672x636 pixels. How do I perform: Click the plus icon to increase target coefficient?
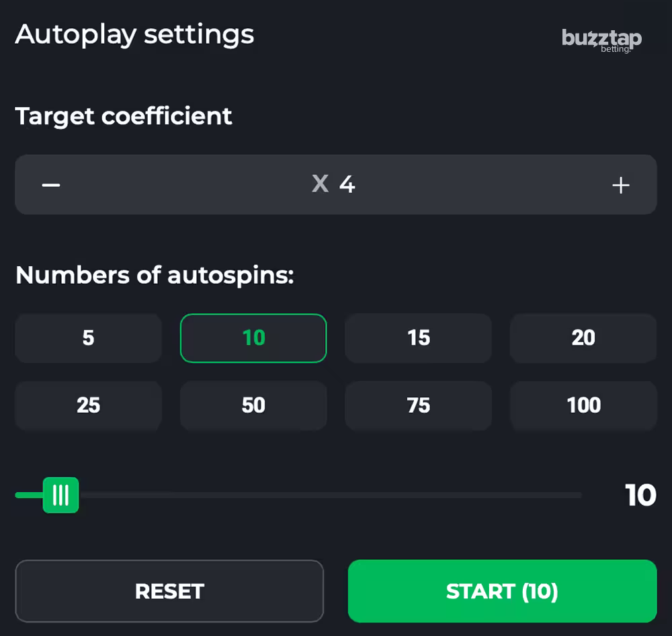621,185
